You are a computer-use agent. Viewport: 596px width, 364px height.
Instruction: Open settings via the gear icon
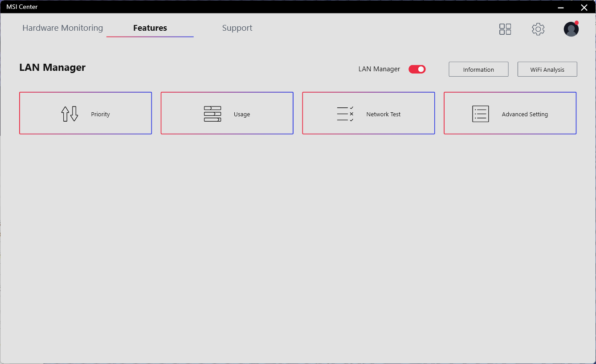pyautogui.click(x=538, y=29)
